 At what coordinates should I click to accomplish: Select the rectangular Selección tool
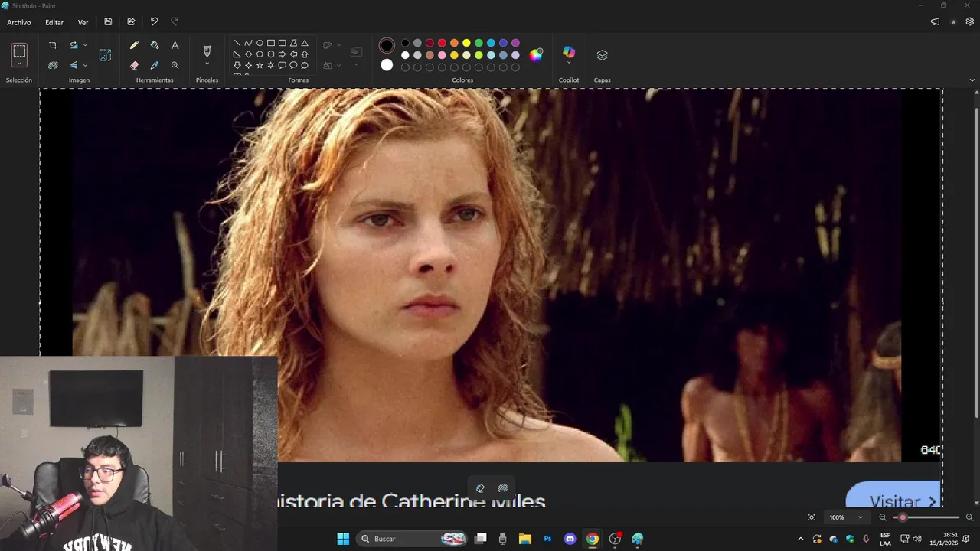pyautogui.click(x=19, y=51)
